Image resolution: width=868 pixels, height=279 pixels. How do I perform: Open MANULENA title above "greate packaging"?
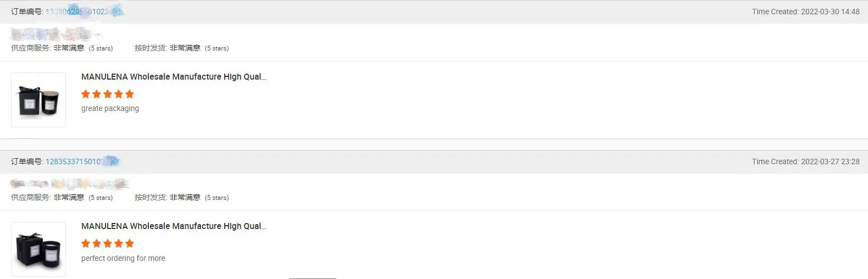[x=174, y=77]
